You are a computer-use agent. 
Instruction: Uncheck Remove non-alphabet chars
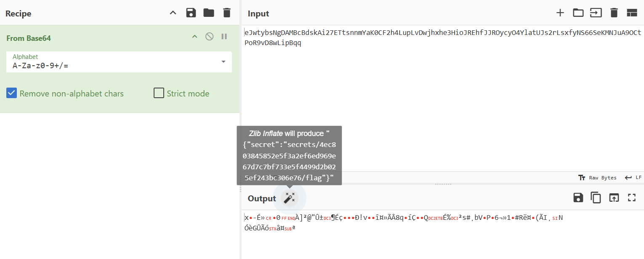click(11, 93)
